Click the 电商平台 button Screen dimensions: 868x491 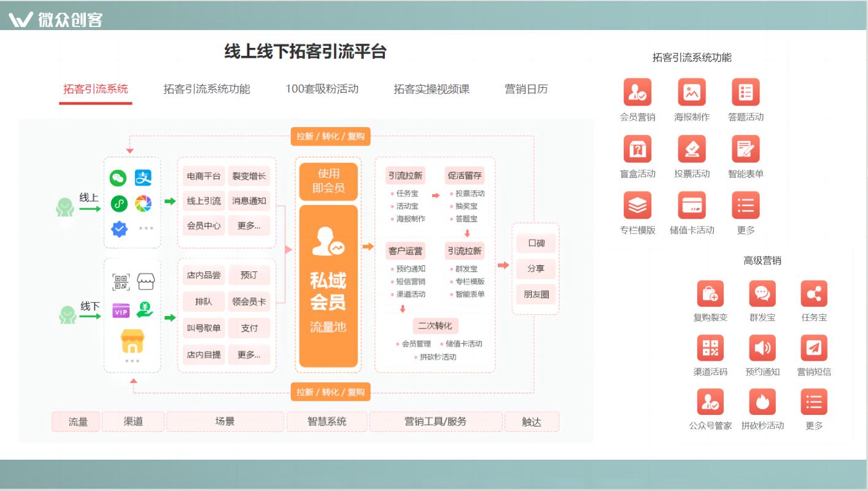coord(204,176)
